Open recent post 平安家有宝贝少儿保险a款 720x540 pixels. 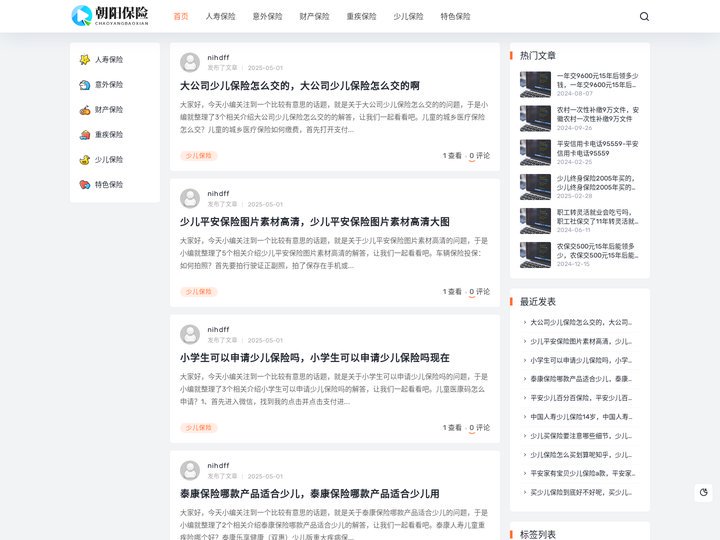coord(582,473)
